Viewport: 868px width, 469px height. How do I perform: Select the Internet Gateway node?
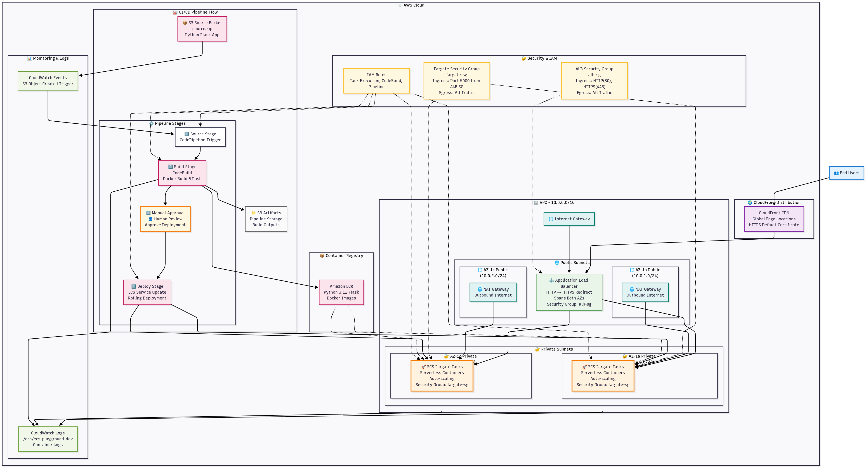[569, 219]
